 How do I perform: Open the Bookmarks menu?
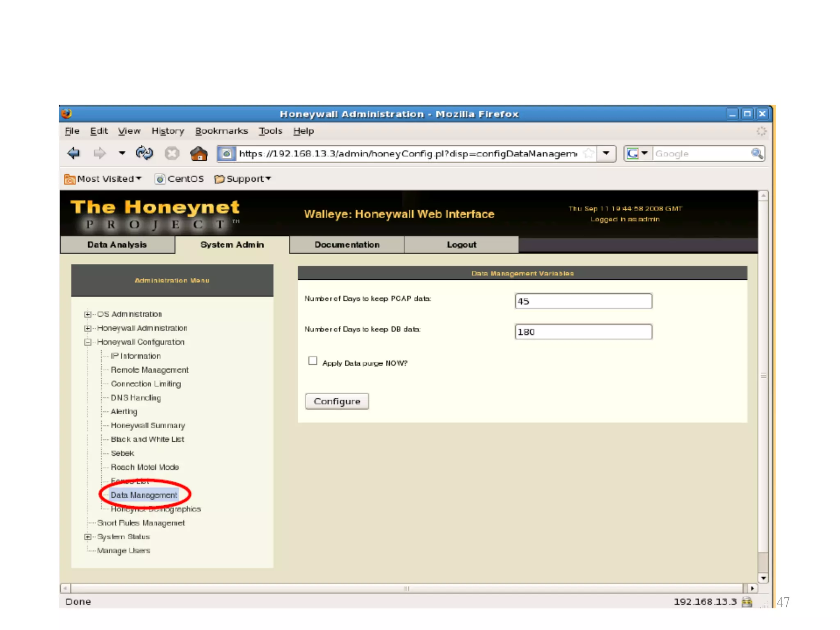pyautogui.click(x=221, y=131)
